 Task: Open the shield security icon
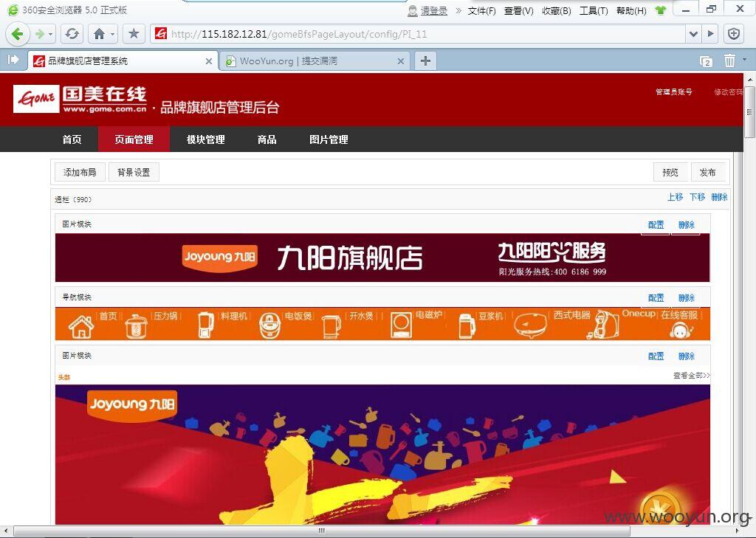point(734,34)
